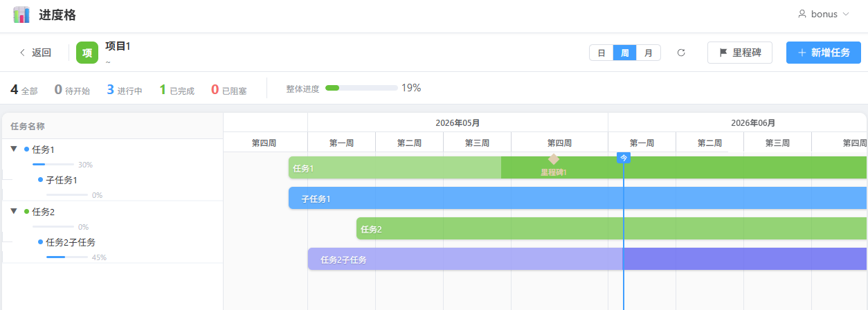868x310 pixels.
Task: Click the 45% progress bar under 任务2子任务
Action: coord(67,257)
